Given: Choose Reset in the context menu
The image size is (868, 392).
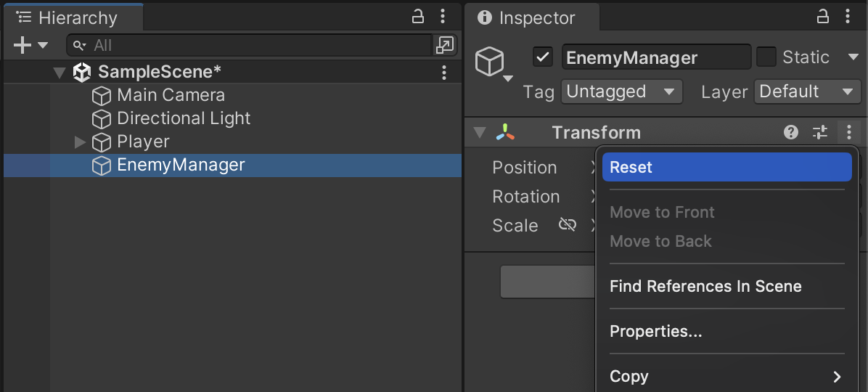Looking at the screenshot, I should (x=726, y=167).
